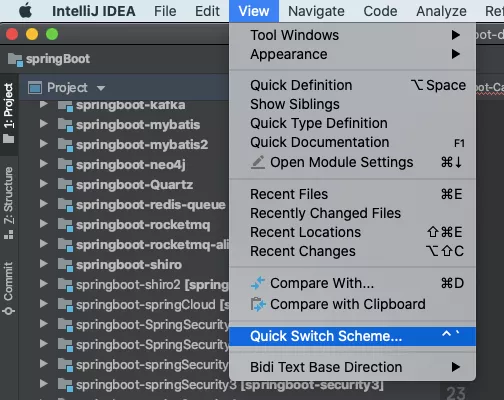Select Quick Definition menu entry

click(352, 85)
